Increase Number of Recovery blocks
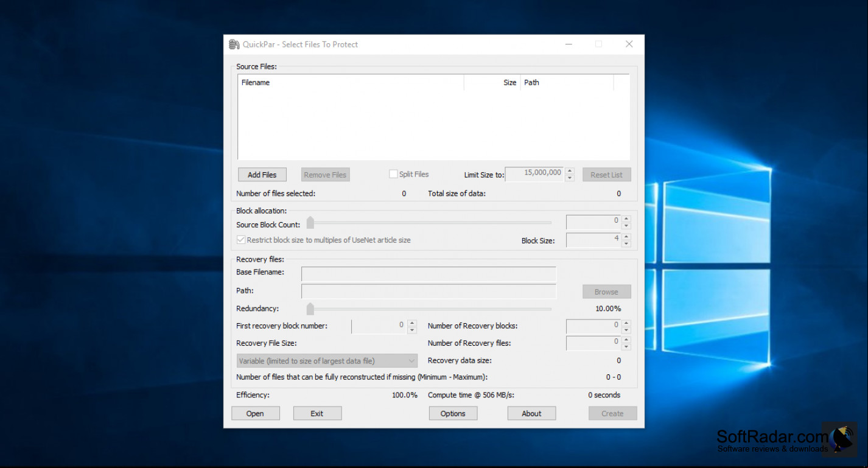 626,323
